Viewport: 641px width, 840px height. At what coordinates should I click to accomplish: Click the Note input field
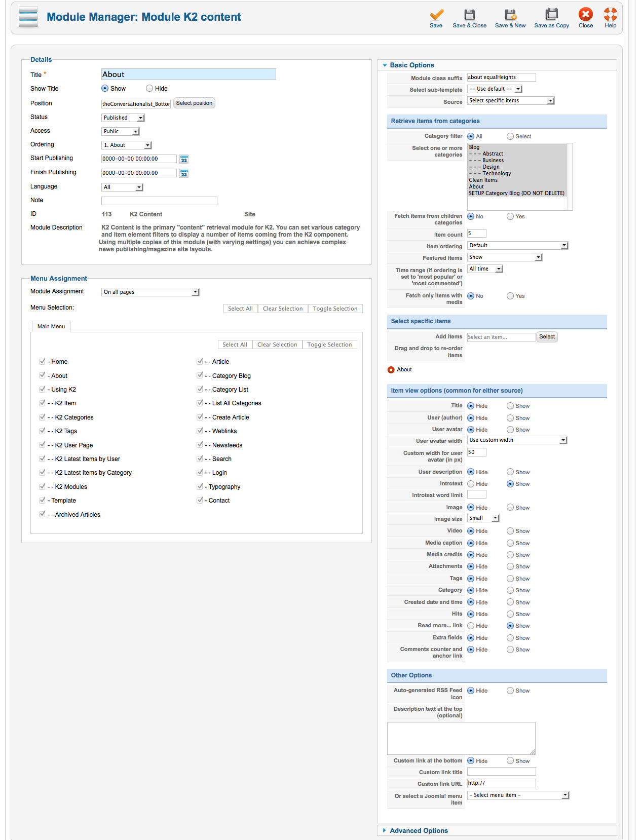tap(159, 201)
